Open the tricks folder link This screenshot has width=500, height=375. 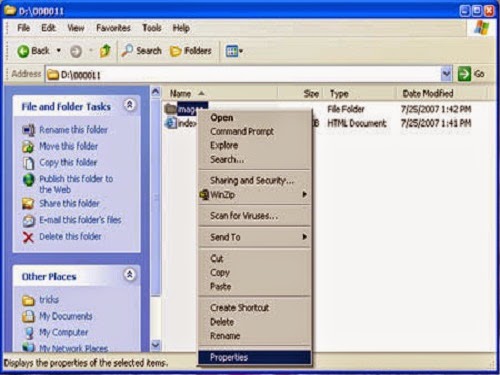point(49,299)
